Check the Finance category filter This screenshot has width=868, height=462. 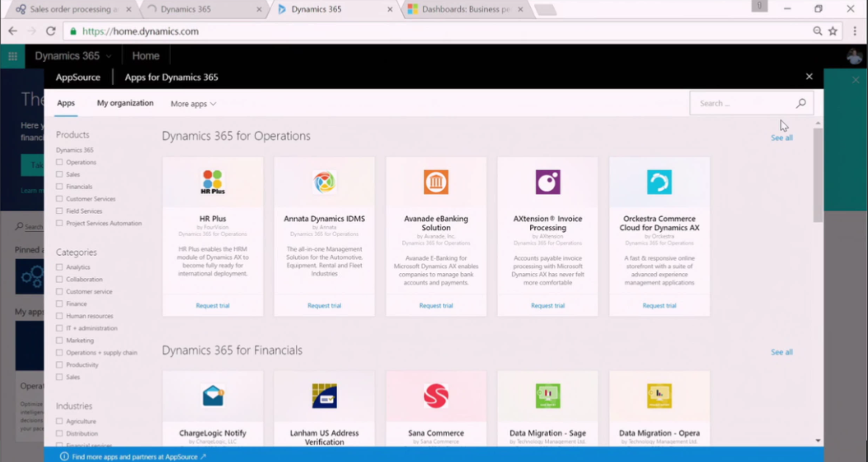point(59,304)
